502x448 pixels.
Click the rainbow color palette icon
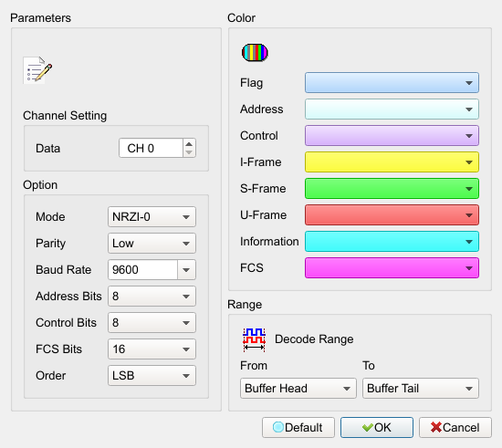point(255,53)
